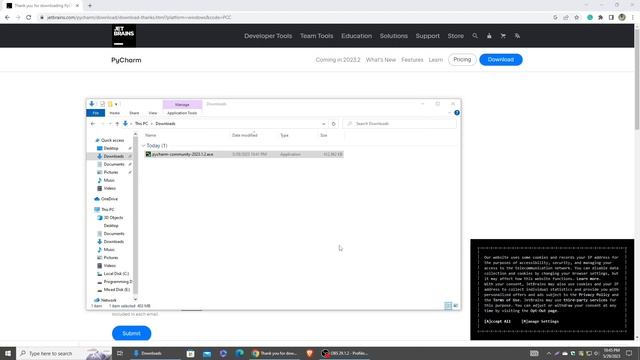
Task: Open the What's New link
Action: (x=381, y=60)
